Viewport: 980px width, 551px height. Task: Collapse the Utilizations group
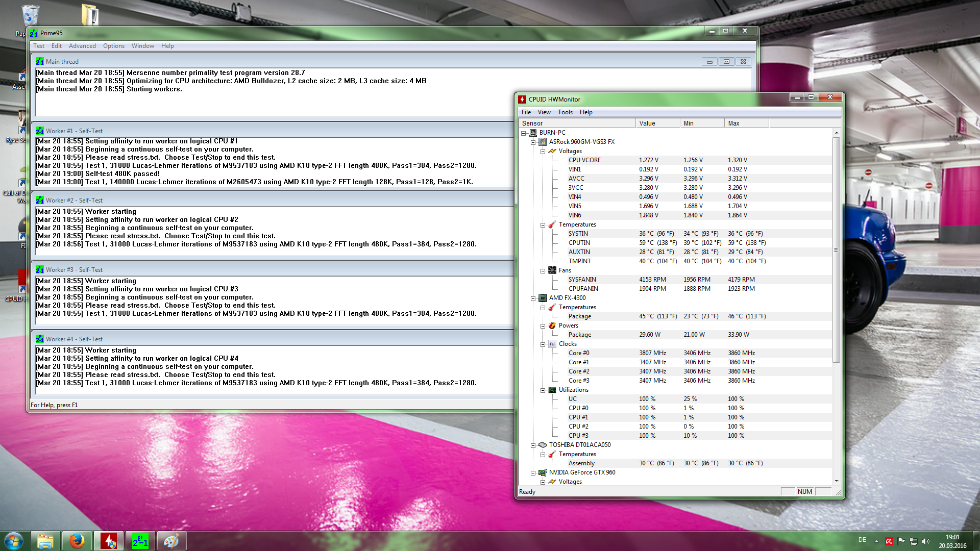pyautogui.click(x=543, y=390)
